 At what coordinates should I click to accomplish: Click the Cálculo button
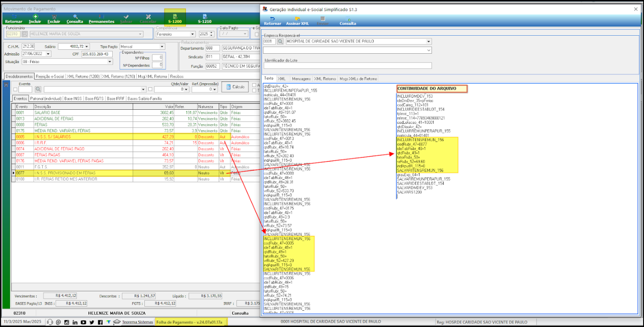pos(235,87)
